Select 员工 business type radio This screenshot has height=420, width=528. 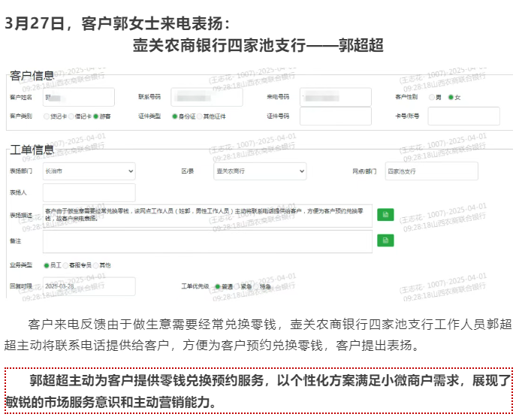pyautogui.click(x=47, y=265)
